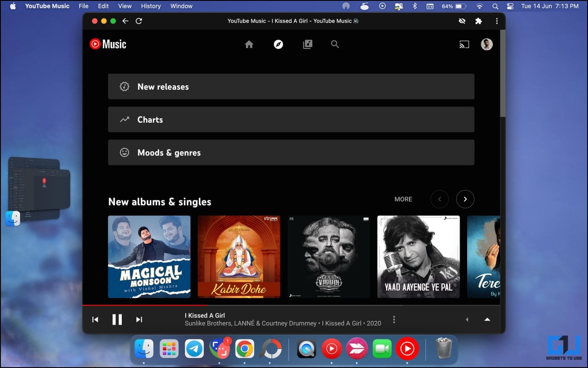Click the YouTube Music logo
The image size is (588, 368).
[x=108, y=44]
